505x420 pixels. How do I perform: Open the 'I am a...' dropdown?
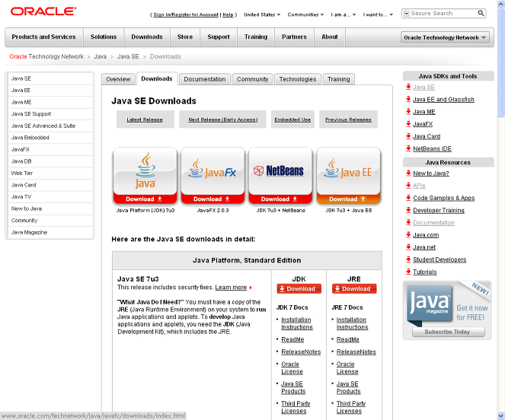click(343, 14)
